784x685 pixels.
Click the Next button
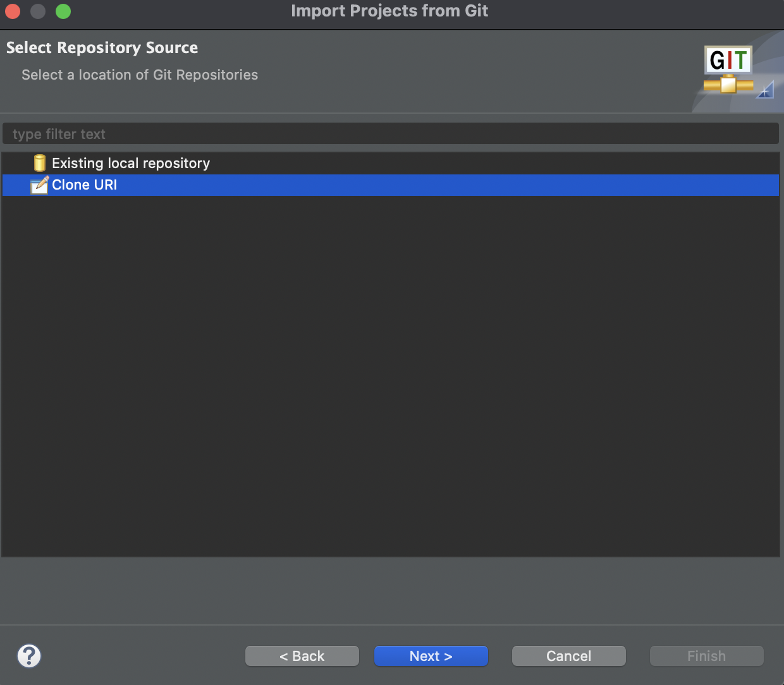431,656
